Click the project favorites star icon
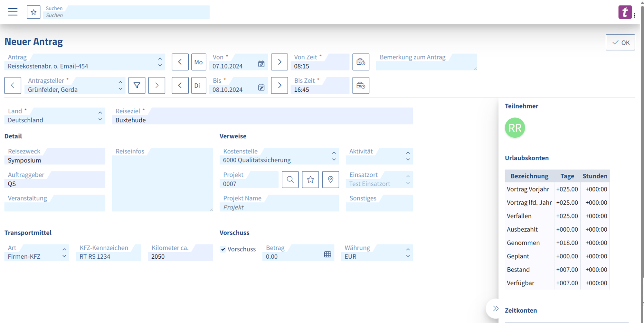 click(x=310, y=180)
